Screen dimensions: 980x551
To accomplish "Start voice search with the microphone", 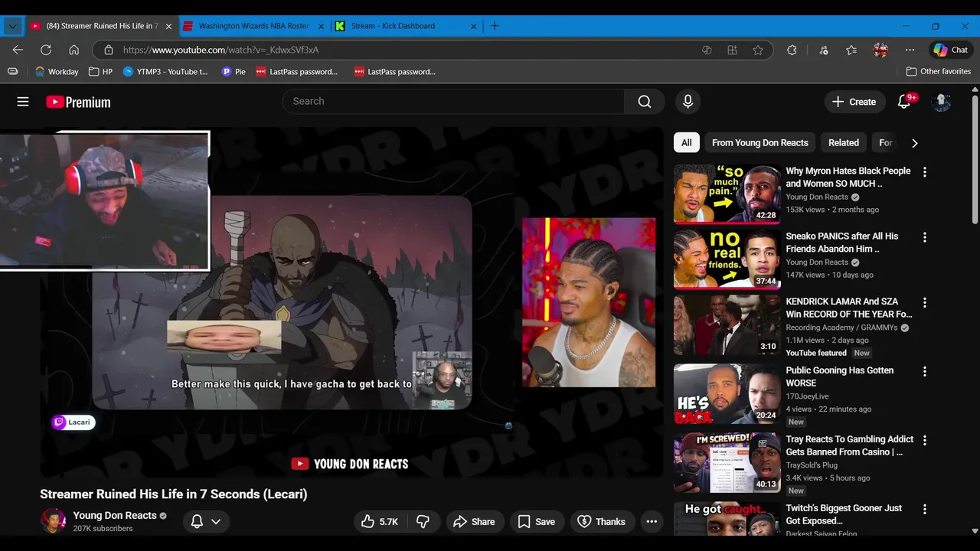I will pos(688,102).
